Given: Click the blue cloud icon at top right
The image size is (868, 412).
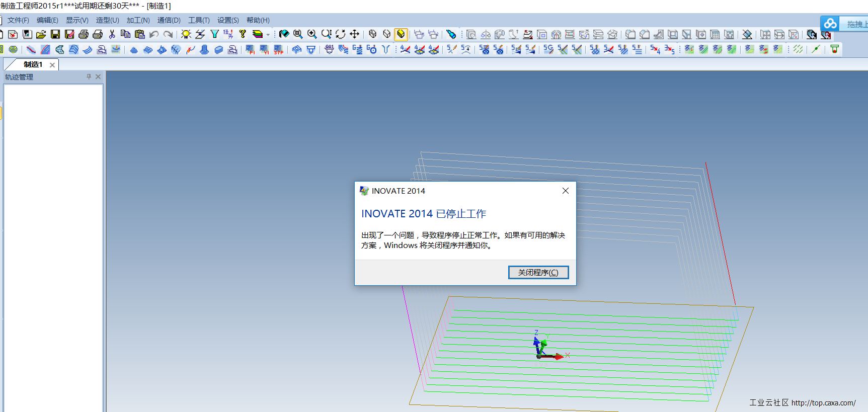Looking at the screenshot, I should (x=830, y=24).
